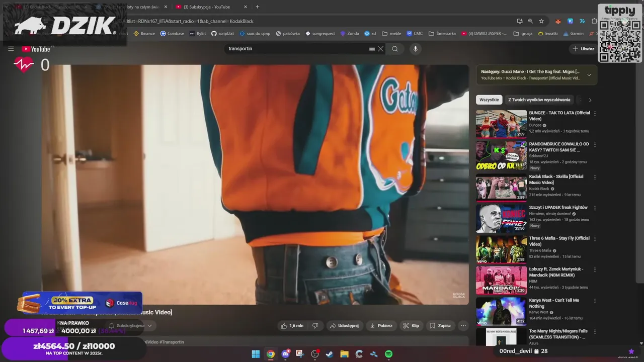Open a new browser tab
The width and height of the screenshot is (644, 362).
(258, 7)
